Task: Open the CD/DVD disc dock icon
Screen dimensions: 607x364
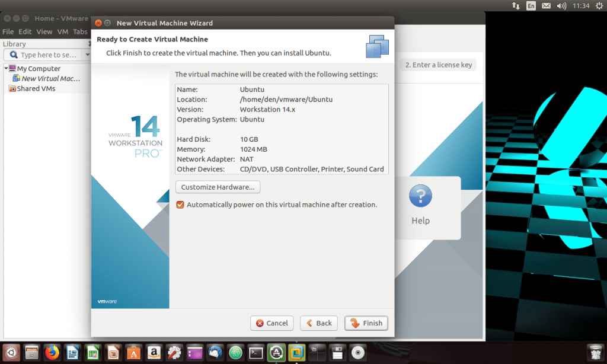Action: (357, 353)
